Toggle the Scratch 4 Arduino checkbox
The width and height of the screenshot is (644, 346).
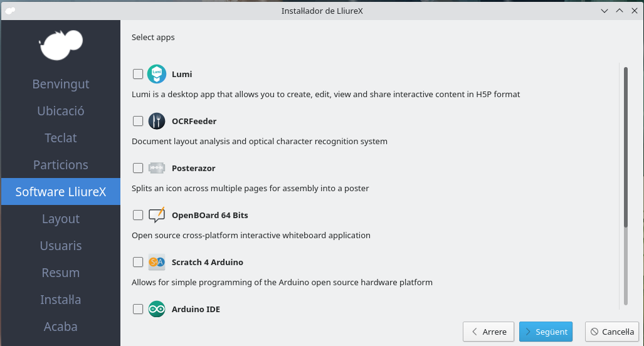[x=138, y=262]
